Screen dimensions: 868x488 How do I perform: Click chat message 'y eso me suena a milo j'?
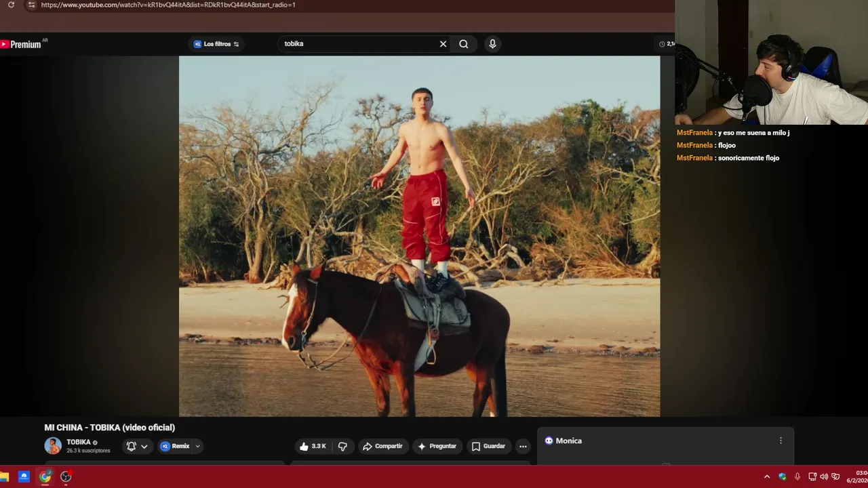pos(753,133)
